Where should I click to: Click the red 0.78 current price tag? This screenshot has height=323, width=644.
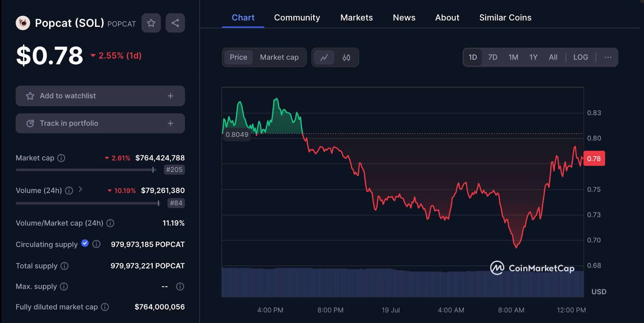point(594,159)
